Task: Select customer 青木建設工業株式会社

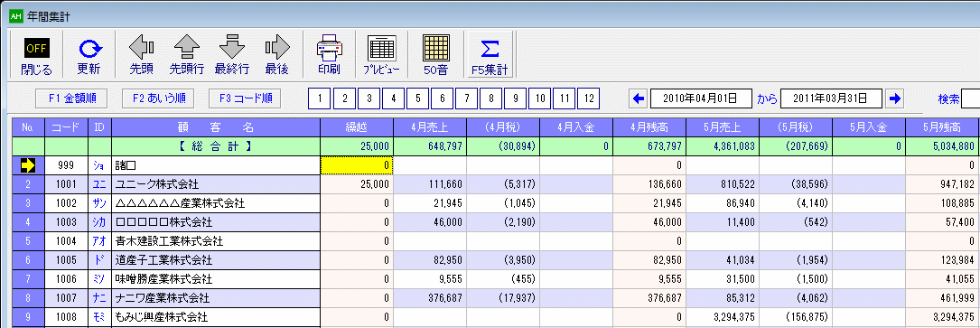Action: pyautogui.click(x=216, y=241)
